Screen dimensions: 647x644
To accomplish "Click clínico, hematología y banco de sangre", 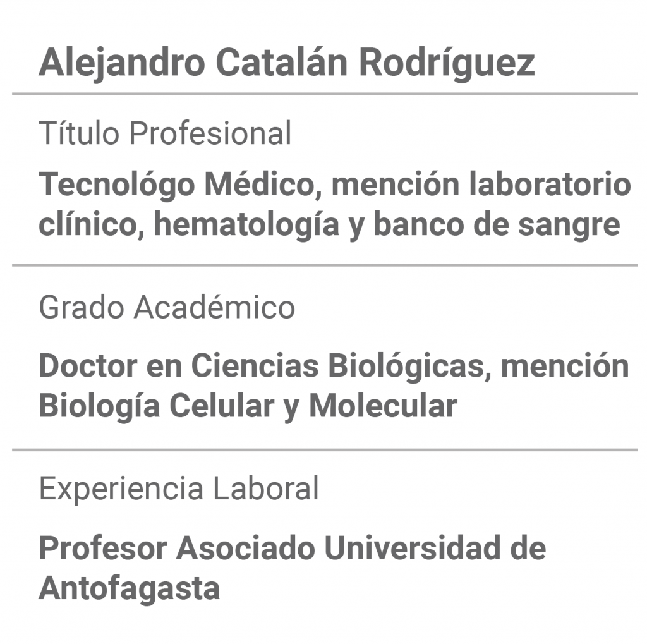I will [x=329, y=224].
